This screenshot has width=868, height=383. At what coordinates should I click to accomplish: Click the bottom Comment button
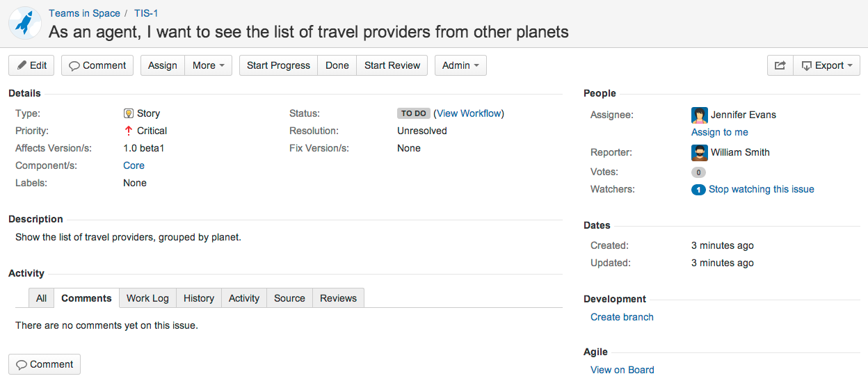tap(45, 364)
